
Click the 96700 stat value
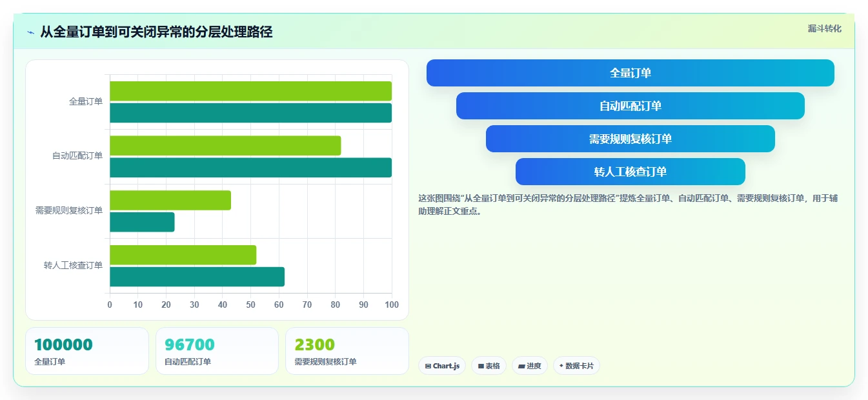[x=190, y=345]
